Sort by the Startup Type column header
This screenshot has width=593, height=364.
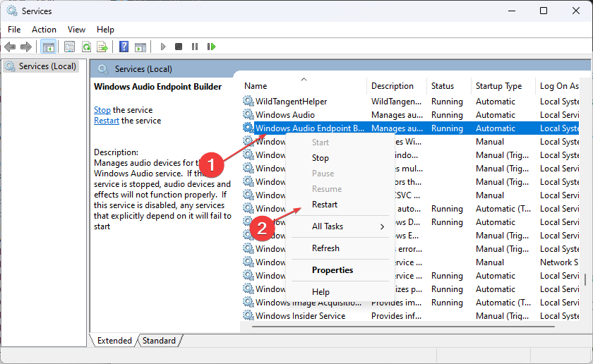(498, 86)
